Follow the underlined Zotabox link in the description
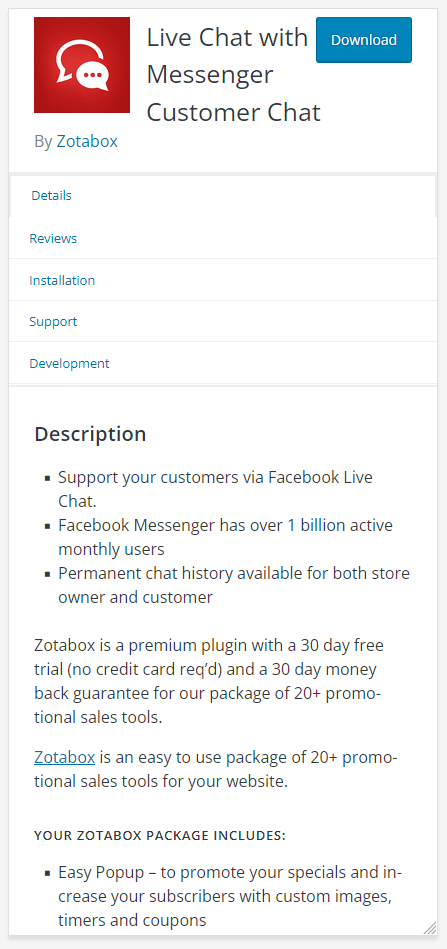 tap(65, 757)
